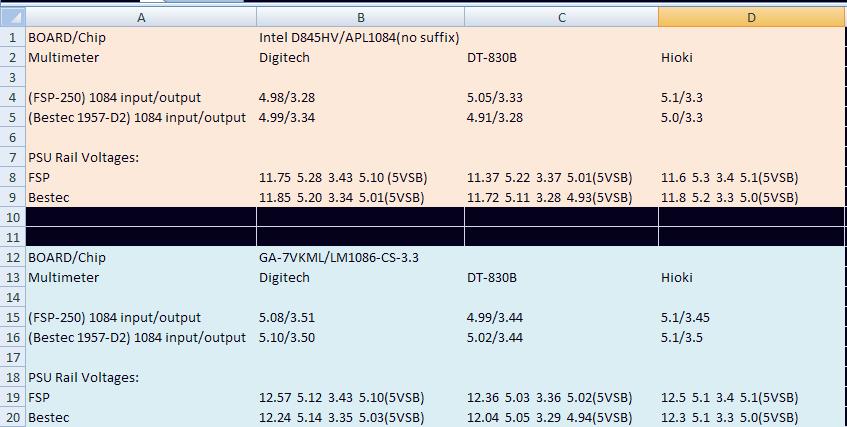Select row 15 header
Viewport: 847px width, 427px height.
click(12, 317)
